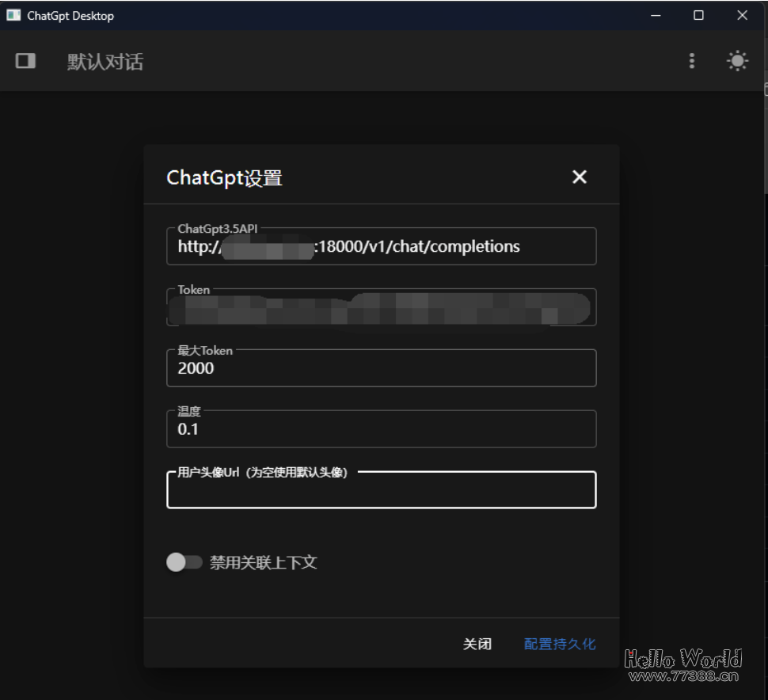Click the 关闭 button
768x700 pixels.
477,644
